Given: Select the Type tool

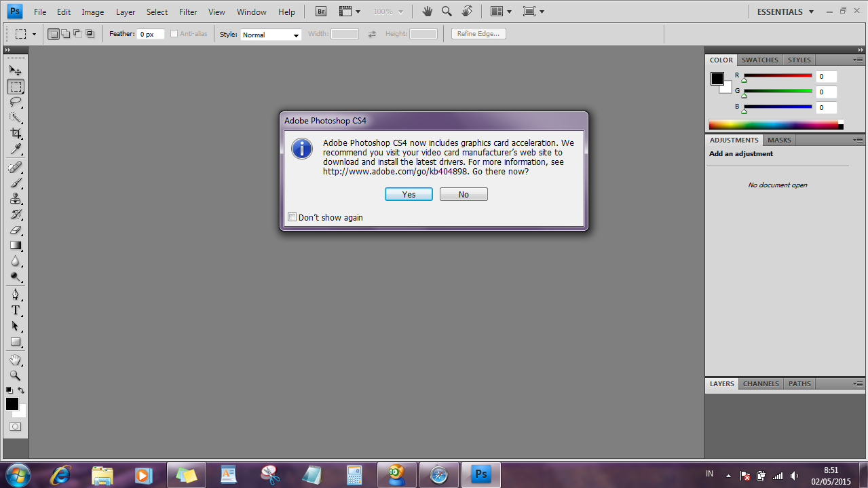Looking at the screenshot, I should point(15,310).
